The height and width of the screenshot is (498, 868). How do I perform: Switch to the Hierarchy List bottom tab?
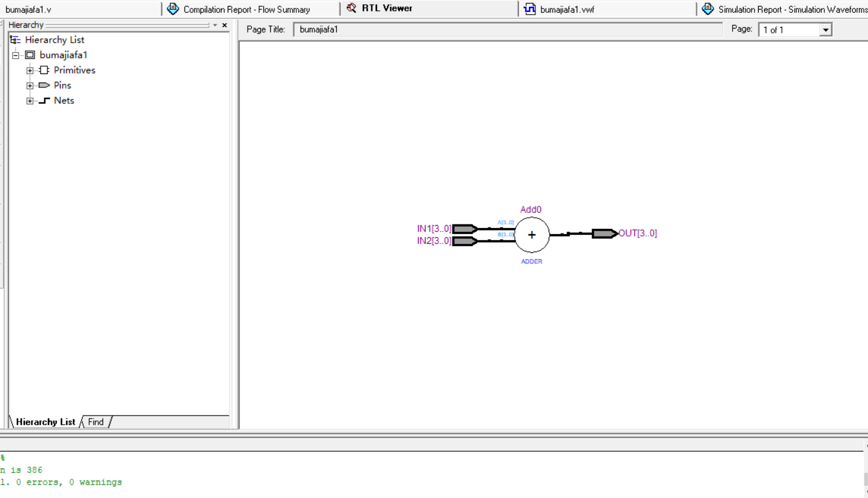45,422
